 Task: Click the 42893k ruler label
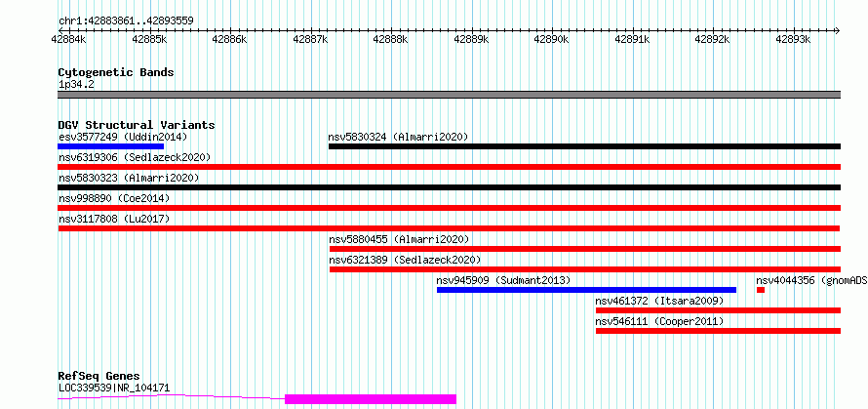point(794,40)
